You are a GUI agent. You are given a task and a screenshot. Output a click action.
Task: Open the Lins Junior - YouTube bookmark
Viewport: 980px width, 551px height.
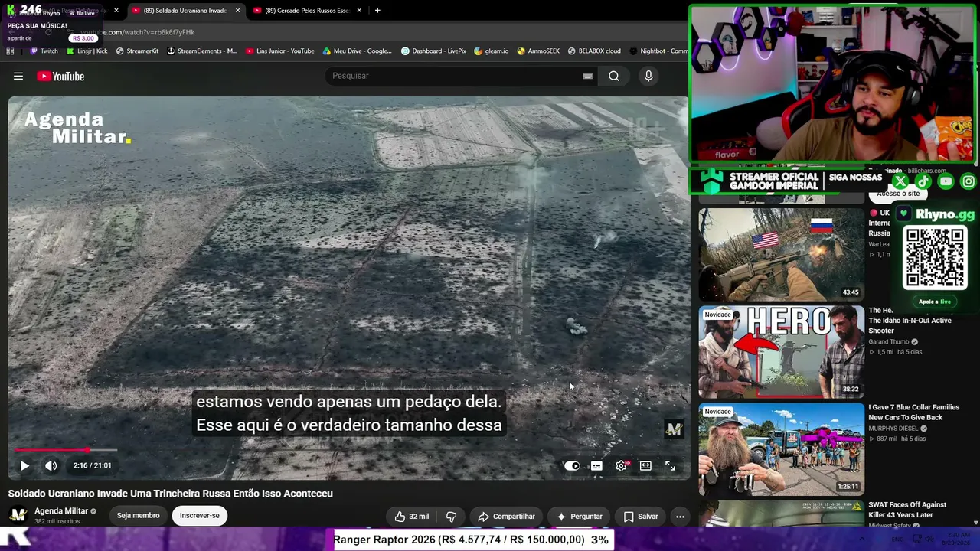(x=280, y=51)
